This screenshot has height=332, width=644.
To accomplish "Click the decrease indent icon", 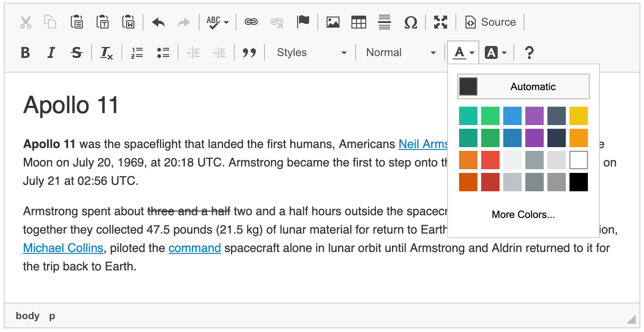I will pyautogui.click(x=193, y=53).
